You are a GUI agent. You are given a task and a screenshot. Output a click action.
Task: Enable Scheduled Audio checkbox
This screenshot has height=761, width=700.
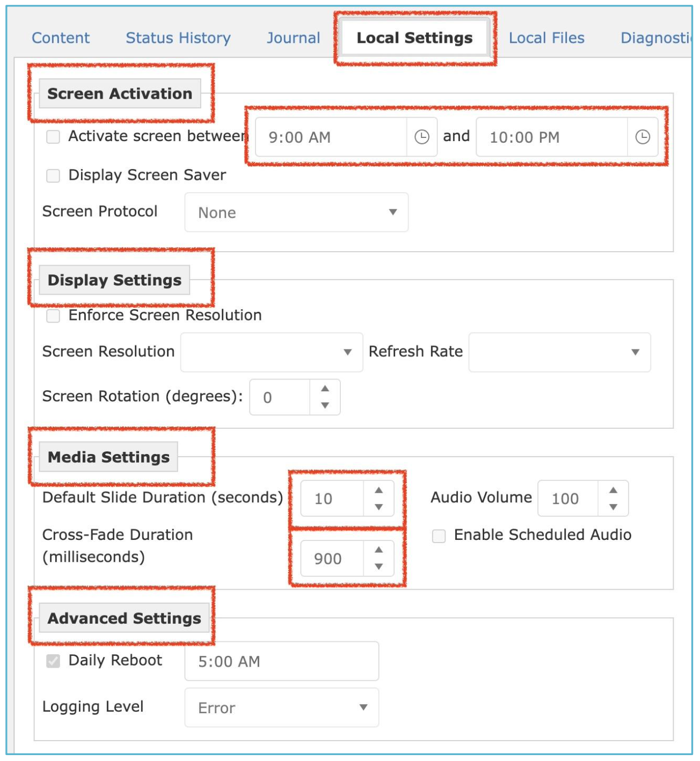click(439, 536)
